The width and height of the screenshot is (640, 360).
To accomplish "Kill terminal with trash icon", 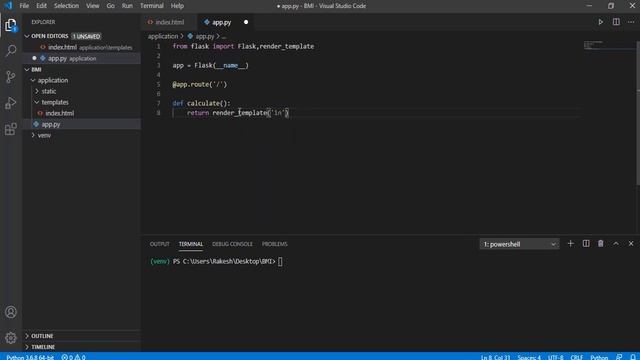I will pos(600,244).
